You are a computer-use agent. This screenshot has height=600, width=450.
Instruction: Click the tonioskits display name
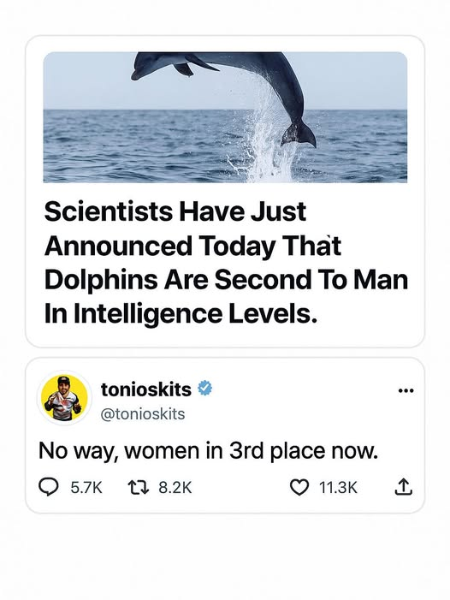(x=146, y=389)
